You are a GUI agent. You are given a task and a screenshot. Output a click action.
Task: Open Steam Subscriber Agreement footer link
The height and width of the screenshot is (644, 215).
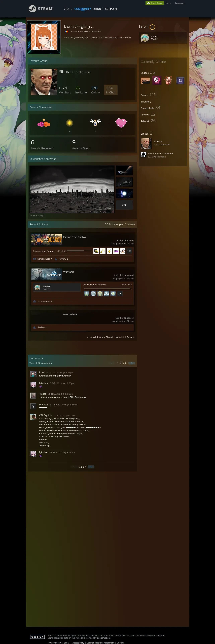(100, 643)
